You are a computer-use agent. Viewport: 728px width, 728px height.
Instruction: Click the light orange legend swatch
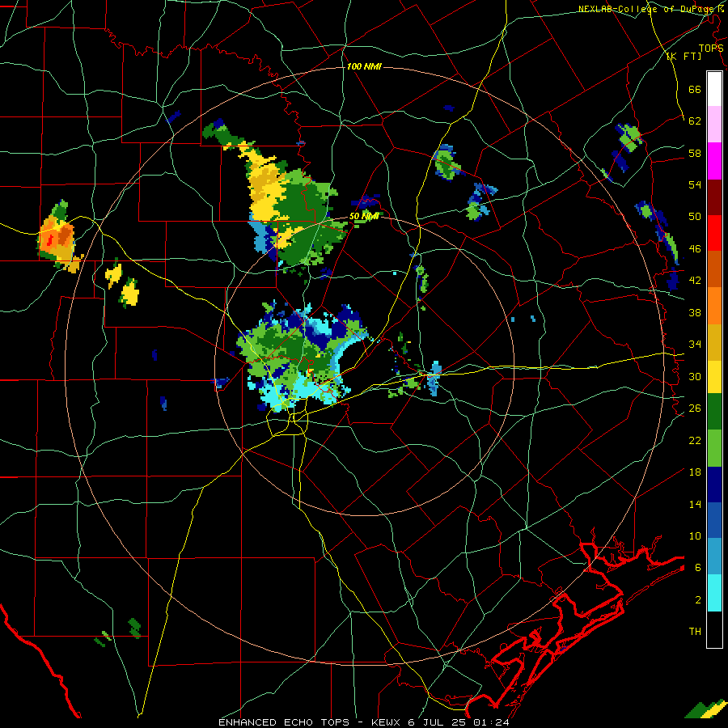(x=714, y=306)
